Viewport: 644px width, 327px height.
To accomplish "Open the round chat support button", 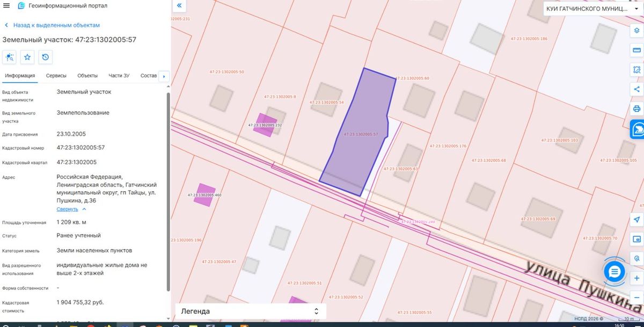I will pyautogui.click(x=615, y=271).
